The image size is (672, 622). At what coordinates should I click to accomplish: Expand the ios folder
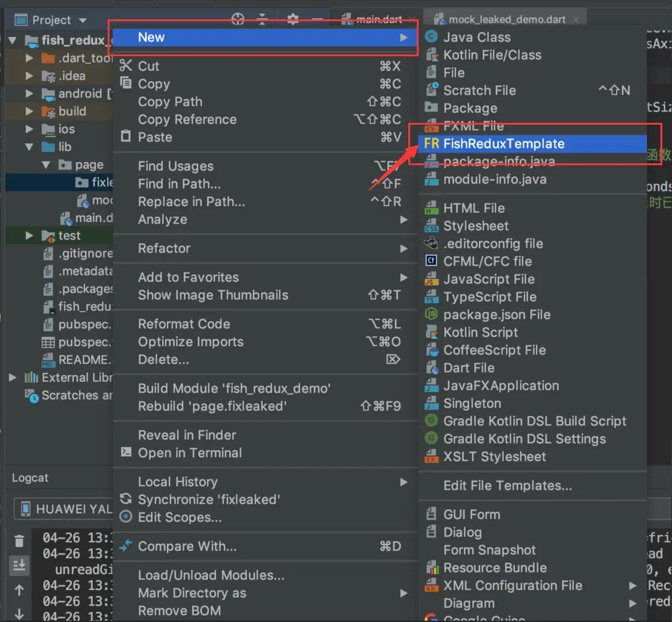(x=29, y=129)
